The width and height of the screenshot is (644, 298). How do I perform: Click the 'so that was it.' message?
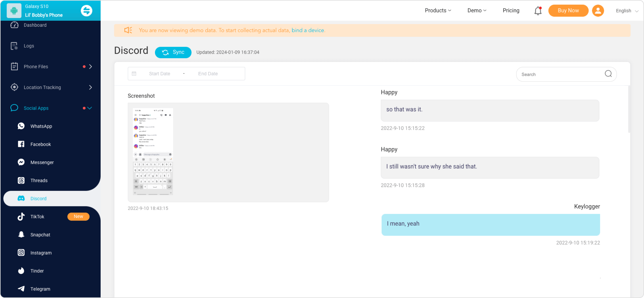tap(490, 111)
